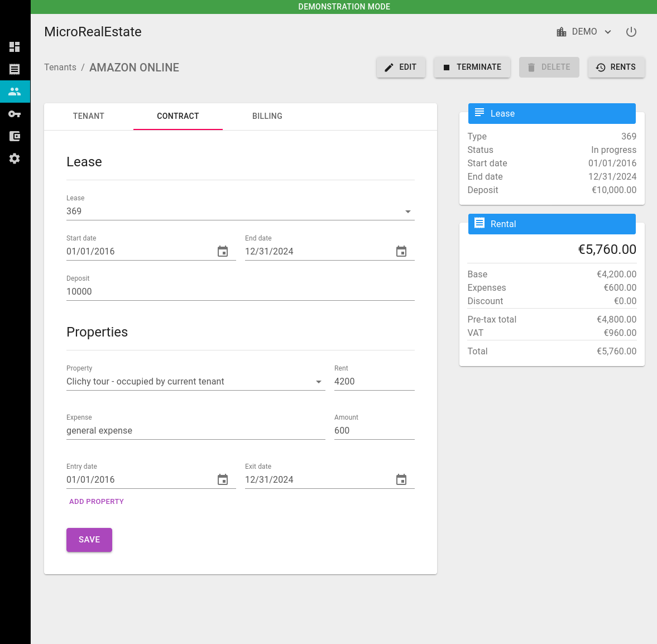
Task: Open the End date calendar picker
Action: [401, 251]
